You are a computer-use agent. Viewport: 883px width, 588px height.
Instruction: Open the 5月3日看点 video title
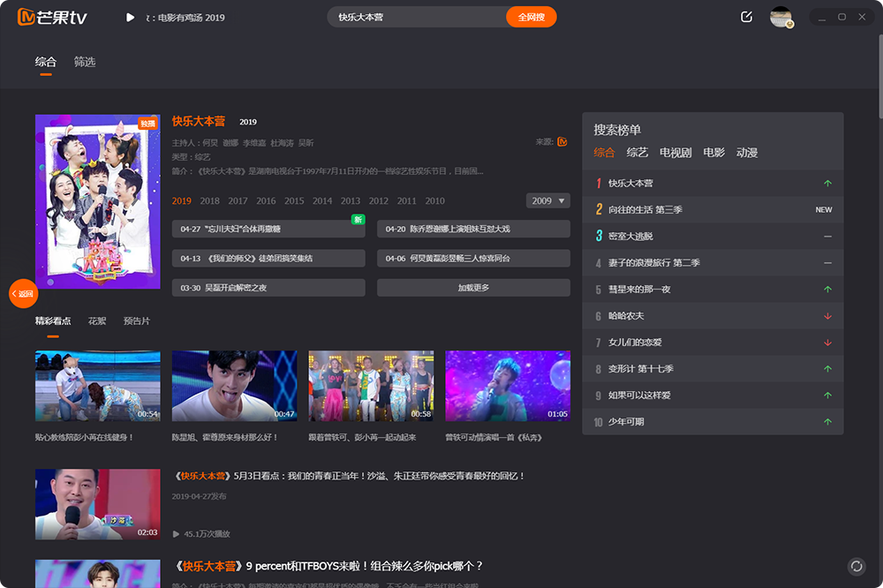[x=349, y=476]
